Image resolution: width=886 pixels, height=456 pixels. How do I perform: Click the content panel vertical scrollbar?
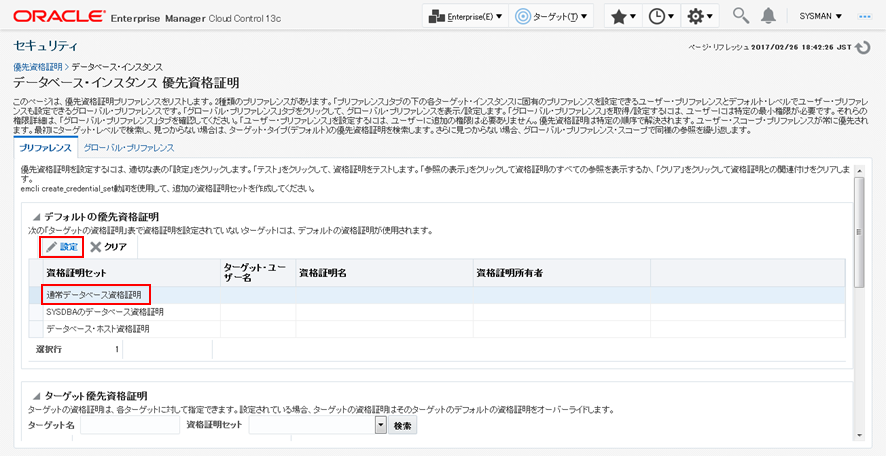click(x=859, y=231)
